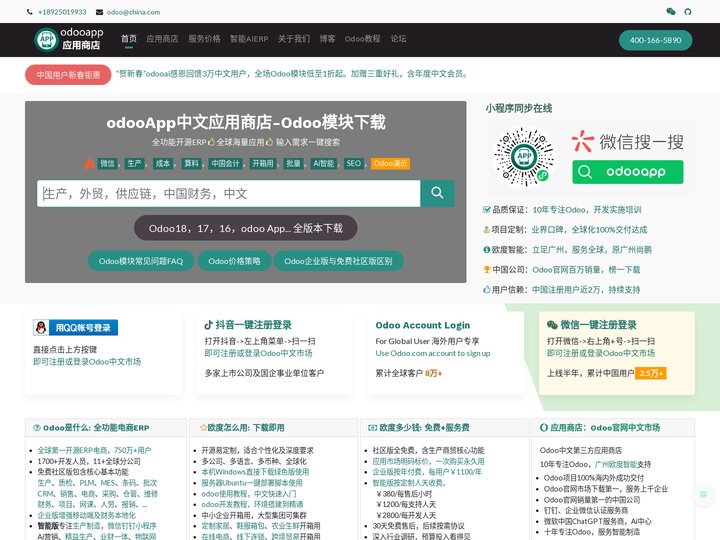720x540 pixels.
Task: Click the Odoo是什么: 全功能电商ERP heading
Action: point(91,428)
